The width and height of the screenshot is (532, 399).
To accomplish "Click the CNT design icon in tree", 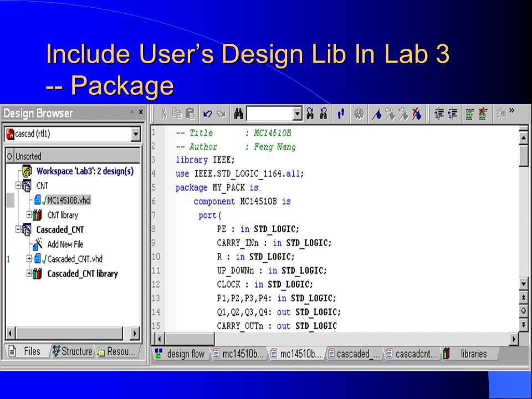I will coord(27,186).
